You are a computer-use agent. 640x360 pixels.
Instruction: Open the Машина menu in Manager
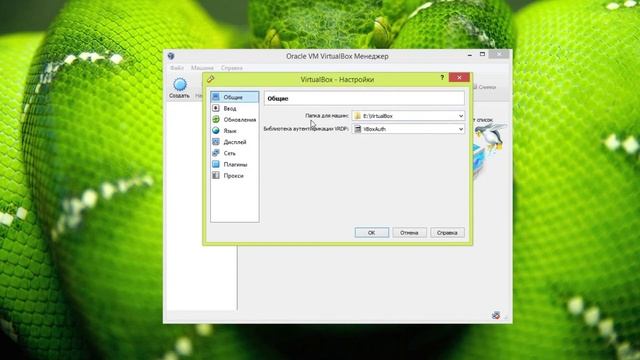pos(202,68)
